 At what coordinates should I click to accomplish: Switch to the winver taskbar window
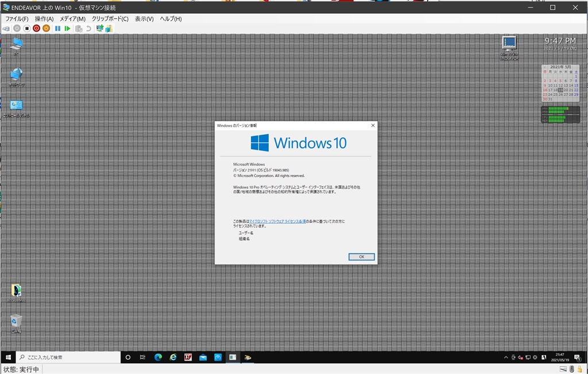(x=233, y=357)
